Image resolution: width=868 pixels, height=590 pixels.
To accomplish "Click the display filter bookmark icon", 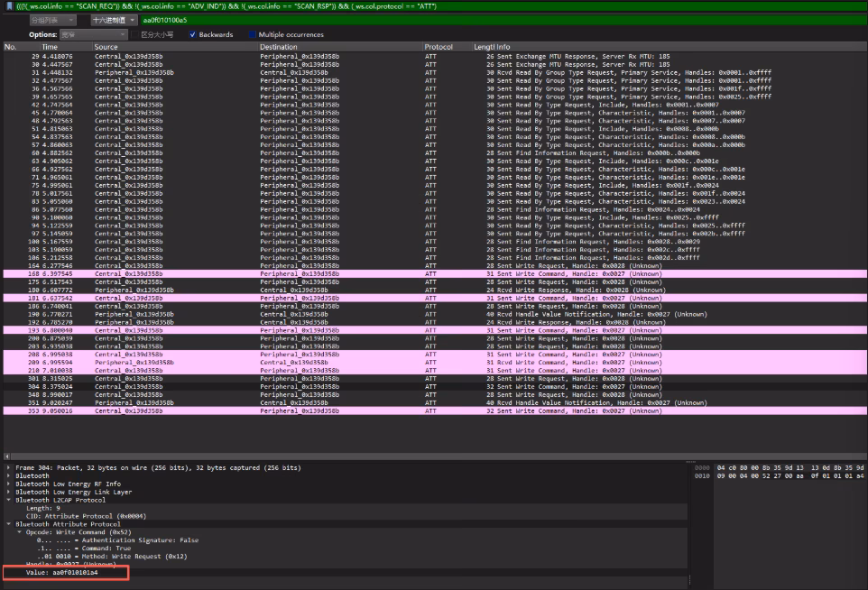I will pos(9,6).
